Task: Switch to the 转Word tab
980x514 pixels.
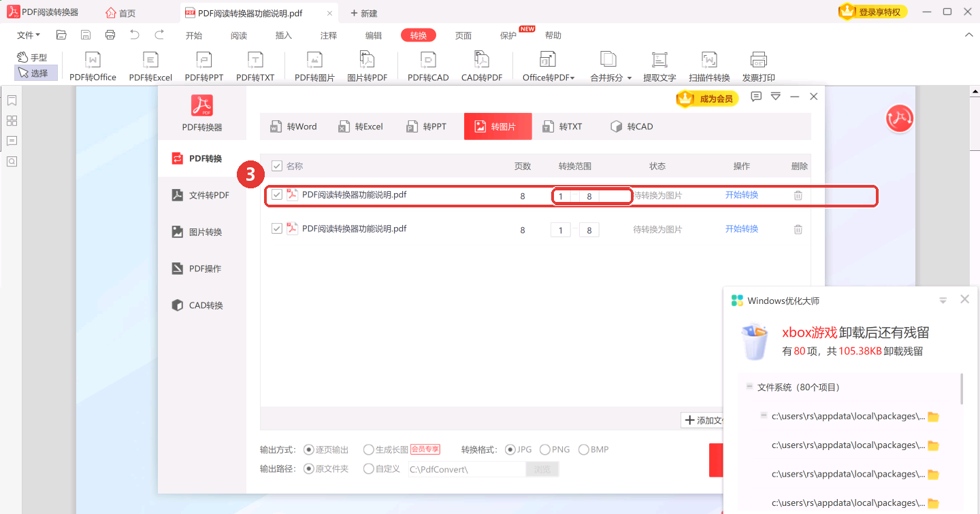Action: click(x=294, y=126)
